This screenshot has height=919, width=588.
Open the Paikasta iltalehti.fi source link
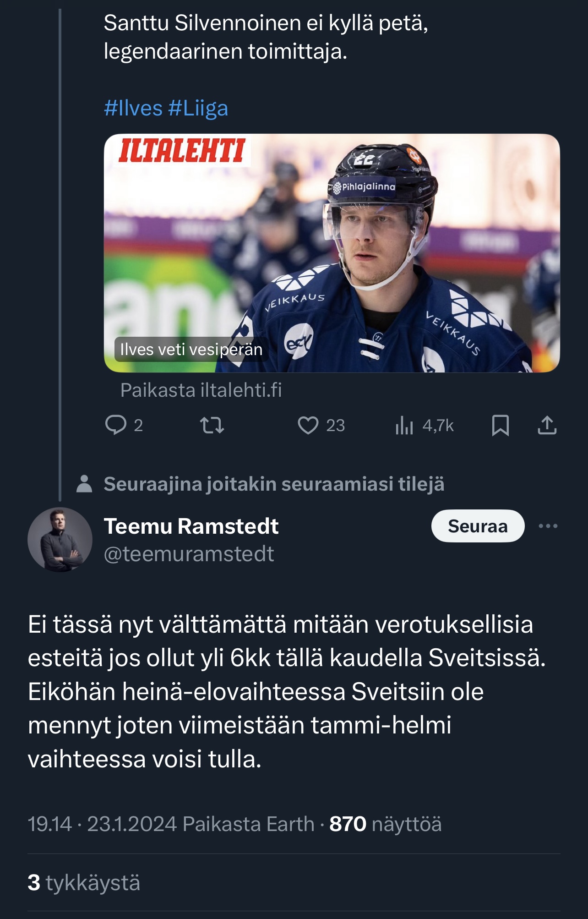(x=201, y=390)
